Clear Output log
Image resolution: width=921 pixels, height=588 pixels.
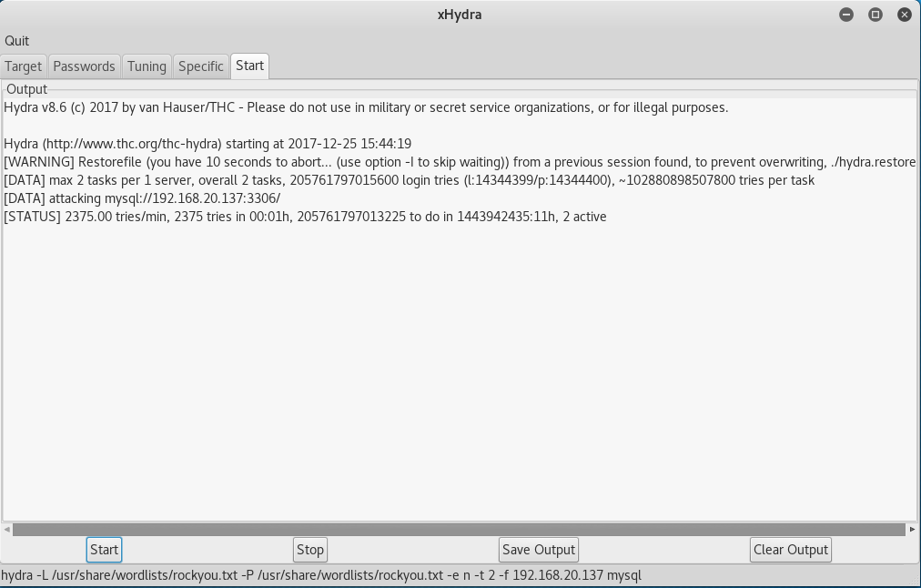point(791,550)
